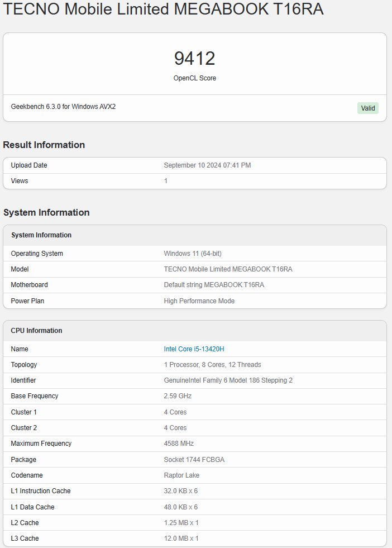Viewport: 392px width, 548px height.
Task: Click the page title TECNO Mobile Limited MEGABOOK T16RA
Action: point(163,9)
